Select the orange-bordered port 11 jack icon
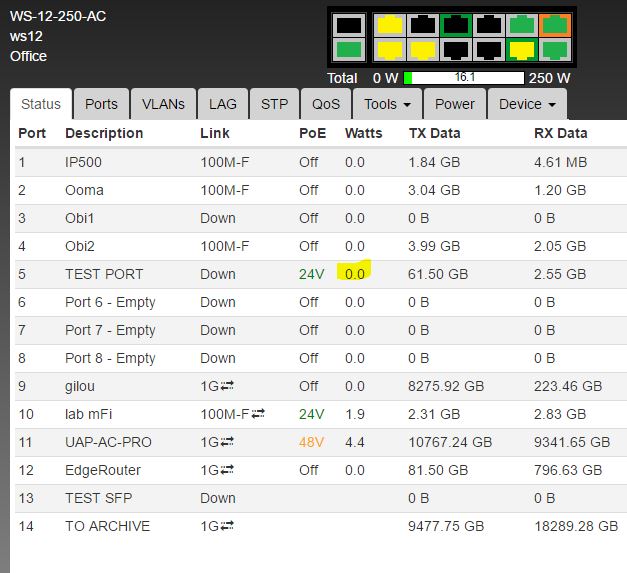 coord(557,25)
